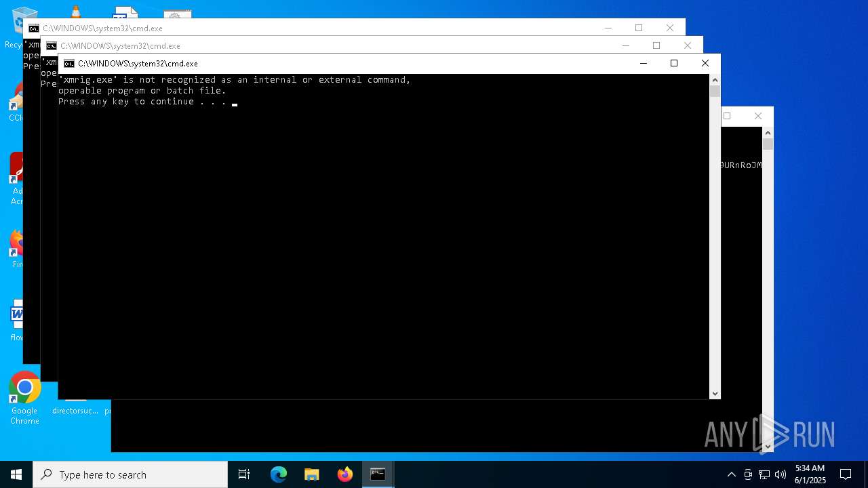Maximize the front cmd.exe window

coord(674,63)
